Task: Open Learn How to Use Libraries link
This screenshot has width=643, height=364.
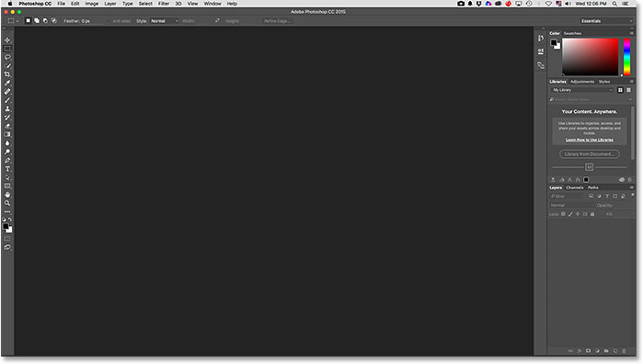Action: (x=590, y=140)
